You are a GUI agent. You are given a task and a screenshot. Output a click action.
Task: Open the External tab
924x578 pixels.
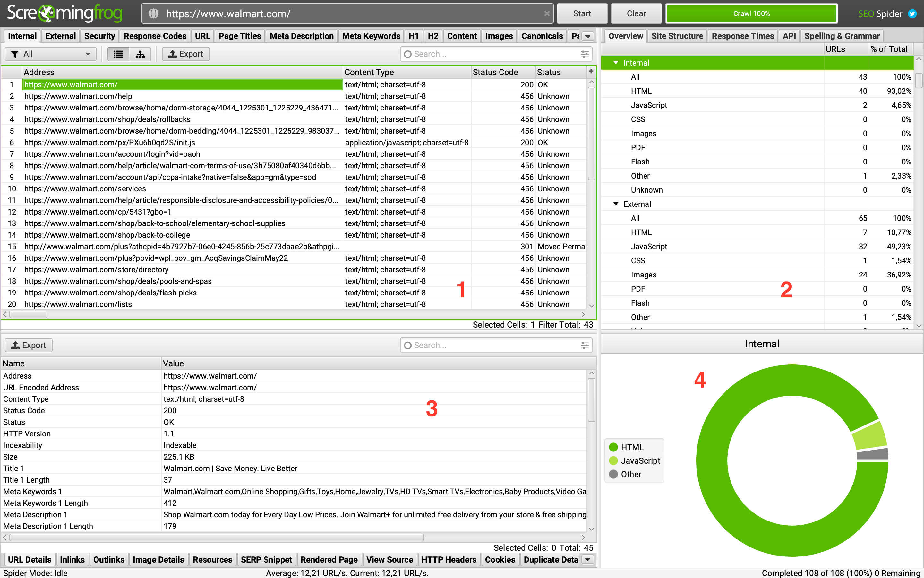60,36
